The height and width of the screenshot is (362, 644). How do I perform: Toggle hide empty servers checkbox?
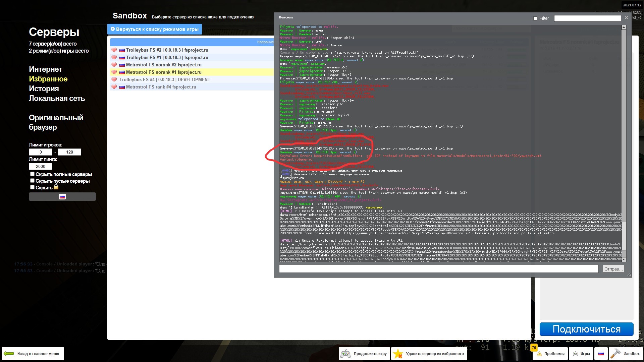32,181
